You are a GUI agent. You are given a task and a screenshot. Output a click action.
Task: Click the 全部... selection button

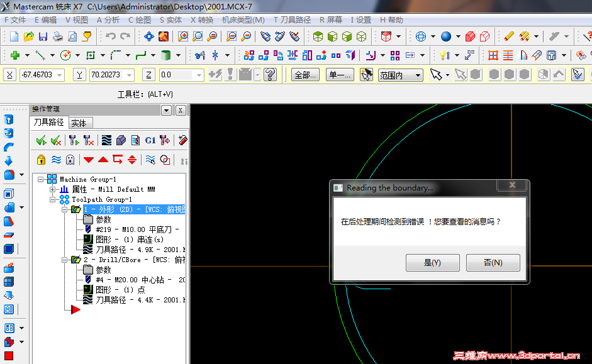[x=305, y=75]
